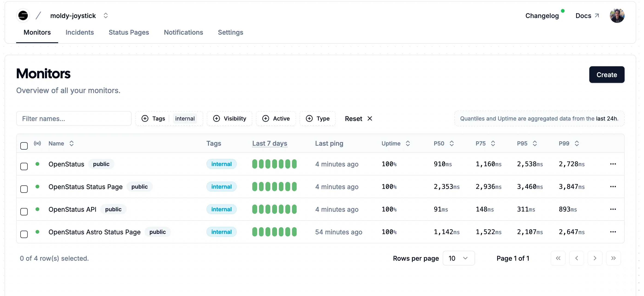Check the OpenStatus monitor row checkbox
The width and height of the screenshot is (644, 296).
[24, 166]
